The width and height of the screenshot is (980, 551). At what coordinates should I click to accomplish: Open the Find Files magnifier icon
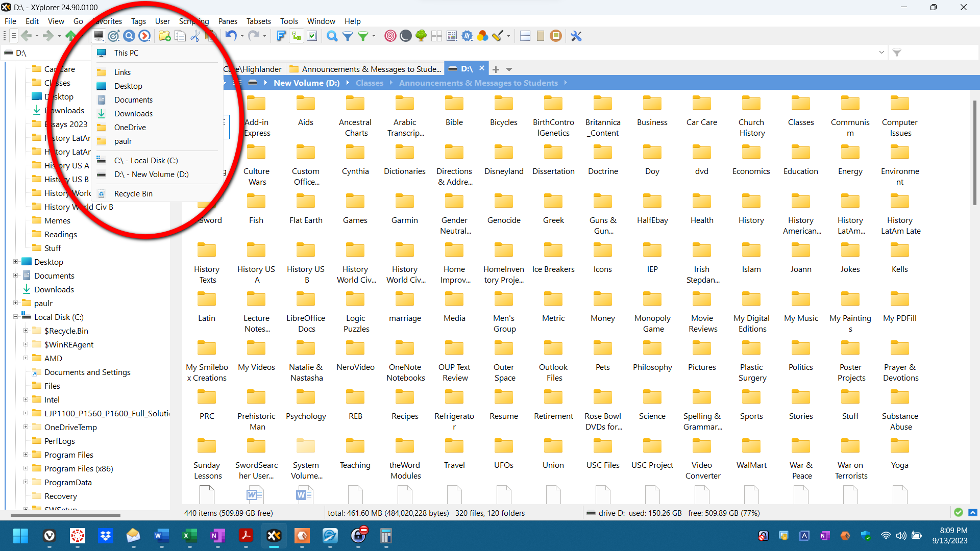(332, 36)
